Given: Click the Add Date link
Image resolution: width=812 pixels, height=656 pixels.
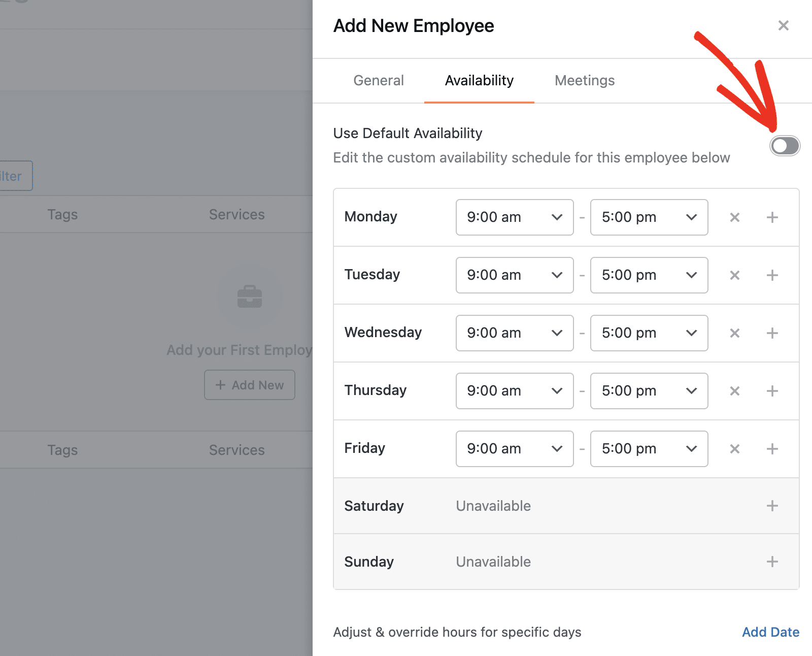Looking at the screenshot, I should point(770,632).
